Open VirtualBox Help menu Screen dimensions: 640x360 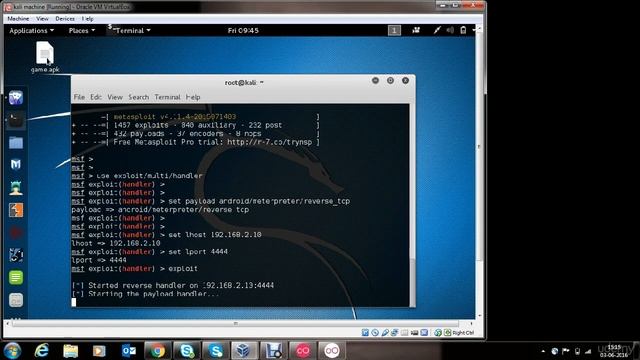[87, 19]
